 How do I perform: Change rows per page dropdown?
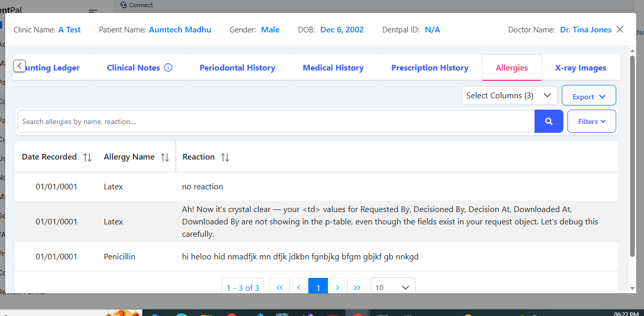click(x=393, y=287)
